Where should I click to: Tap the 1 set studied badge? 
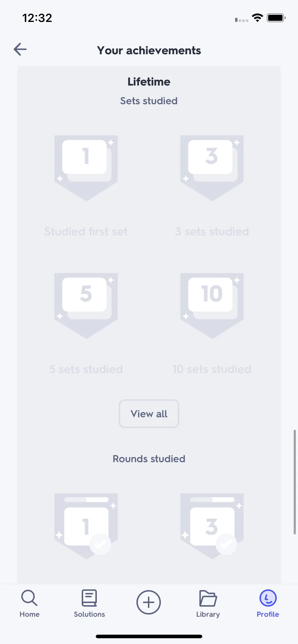86,168
